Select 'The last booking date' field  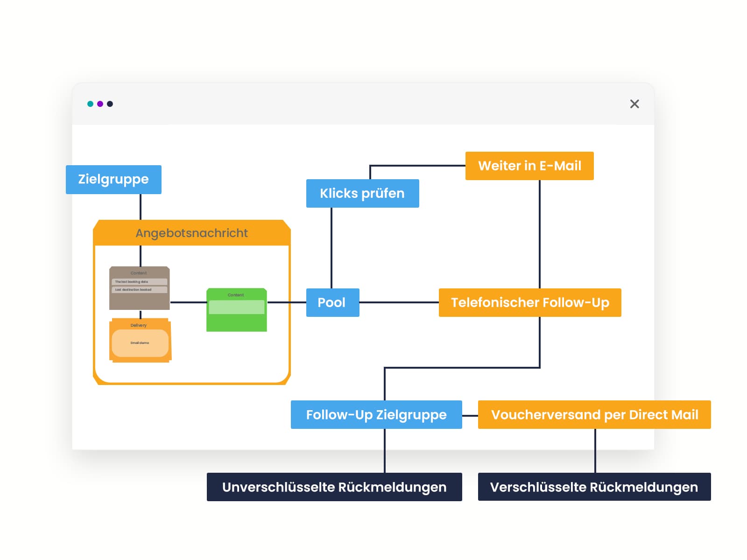(139, 282)
